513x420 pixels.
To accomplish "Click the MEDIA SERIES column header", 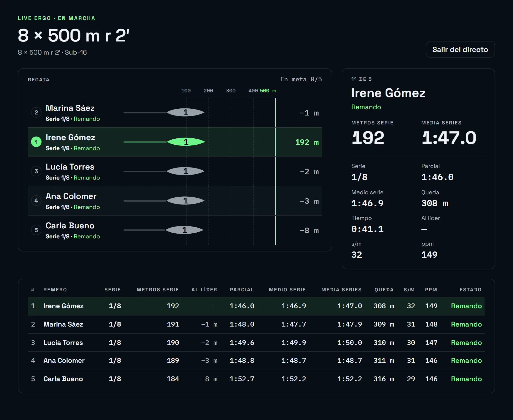I will click(341, 290).
